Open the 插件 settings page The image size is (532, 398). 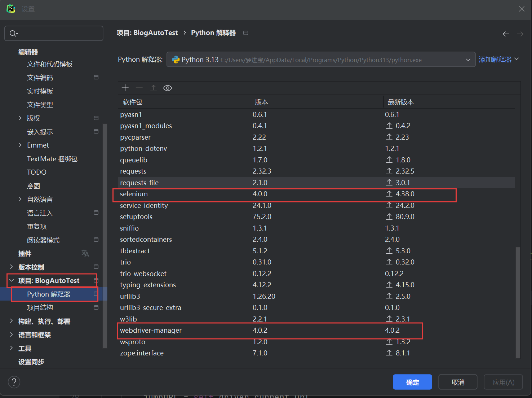(25, 254)
